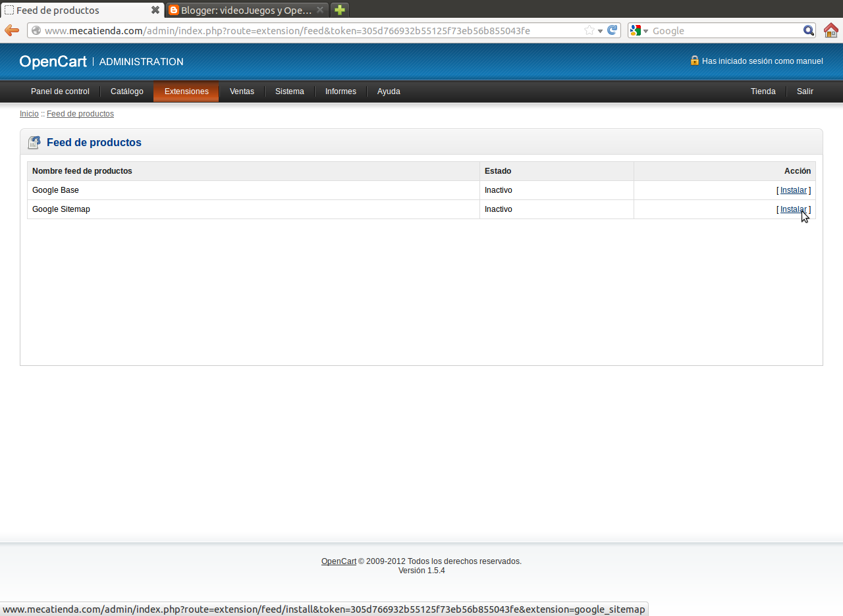The height and width of the screenshot is (616, 843).
Task: Reload the page with the refresh icon
Action: [612, 30]
